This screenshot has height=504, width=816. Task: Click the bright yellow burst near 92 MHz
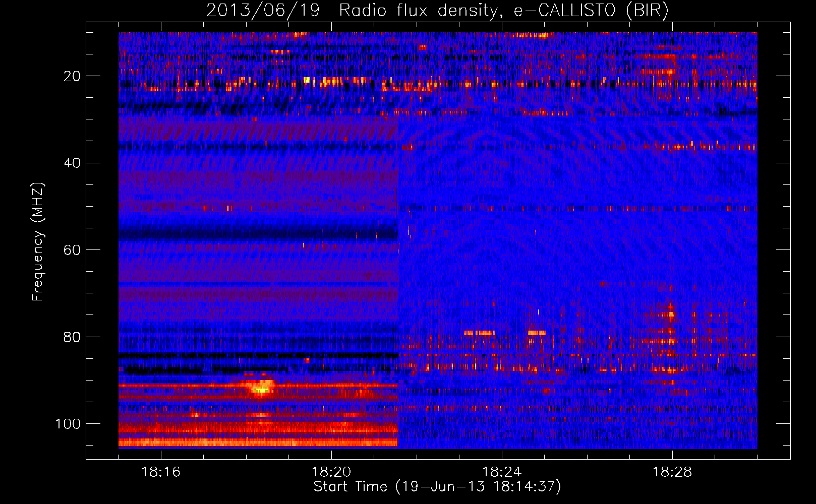(262, 388)
